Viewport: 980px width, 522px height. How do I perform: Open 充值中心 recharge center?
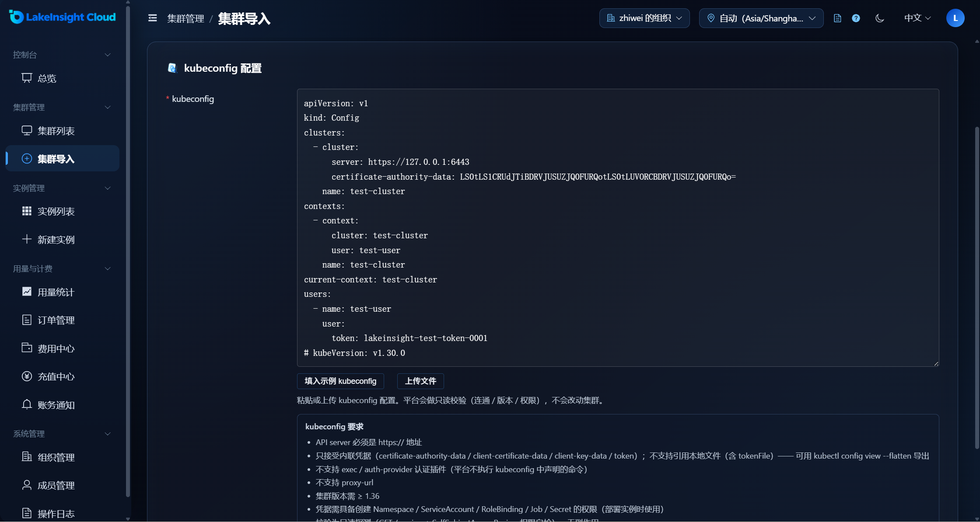pos(62,376)
